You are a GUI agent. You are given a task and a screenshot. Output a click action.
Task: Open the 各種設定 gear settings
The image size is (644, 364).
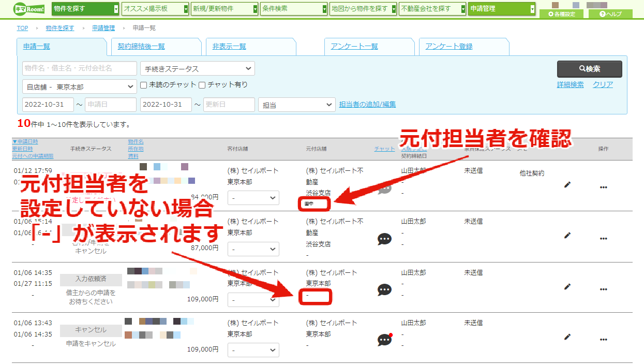click(561, 14)
